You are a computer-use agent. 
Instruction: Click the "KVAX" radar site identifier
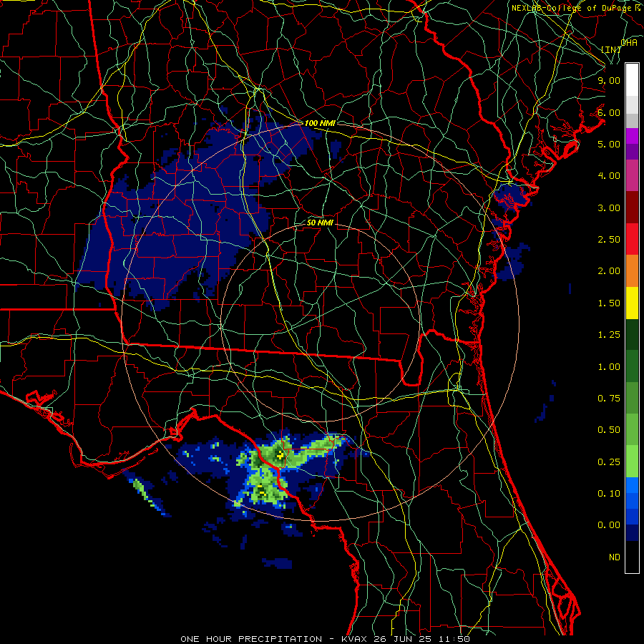tap(354, 639)
